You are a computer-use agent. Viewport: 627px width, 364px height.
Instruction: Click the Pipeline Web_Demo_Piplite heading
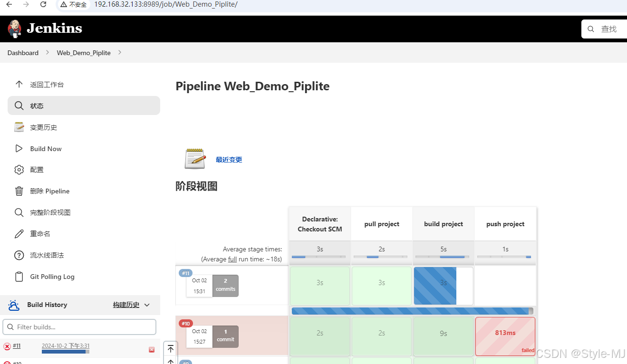click(252, 86)
